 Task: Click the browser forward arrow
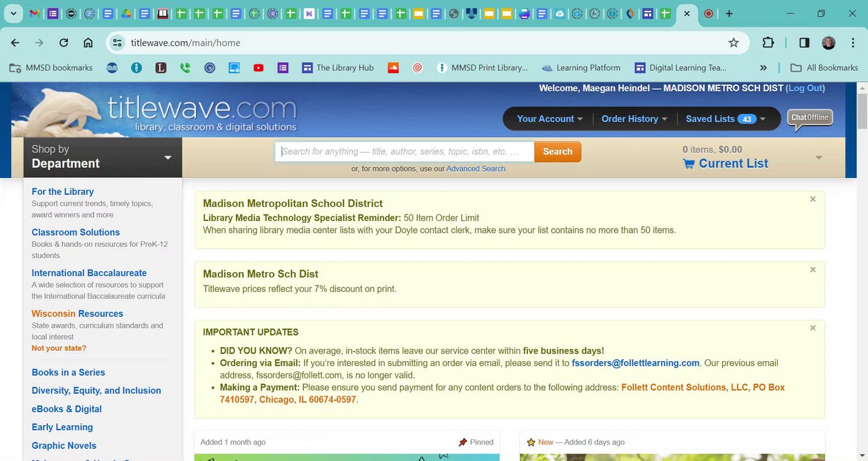click(39, 43)
